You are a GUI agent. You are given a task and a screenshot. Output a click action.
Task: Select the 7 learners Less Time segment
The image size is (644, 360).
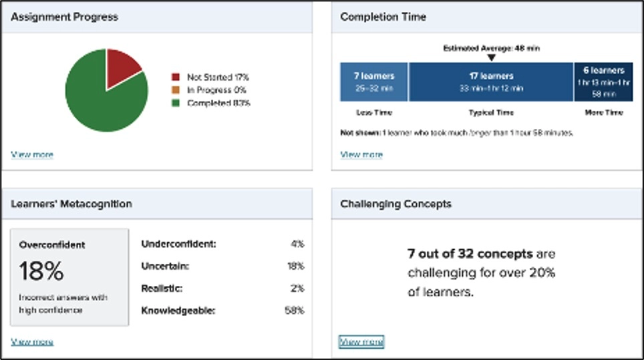point(374,81)
